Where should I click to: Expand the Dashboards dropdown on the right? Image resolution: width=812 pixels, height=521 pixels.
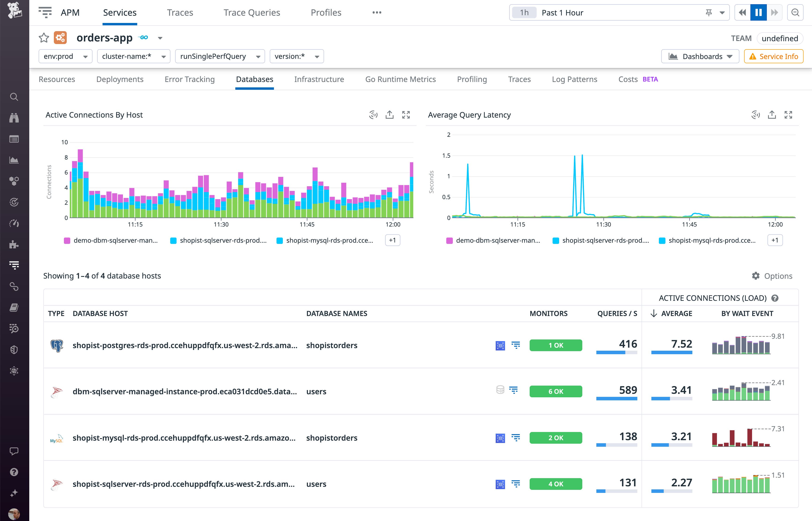(730, 56)
